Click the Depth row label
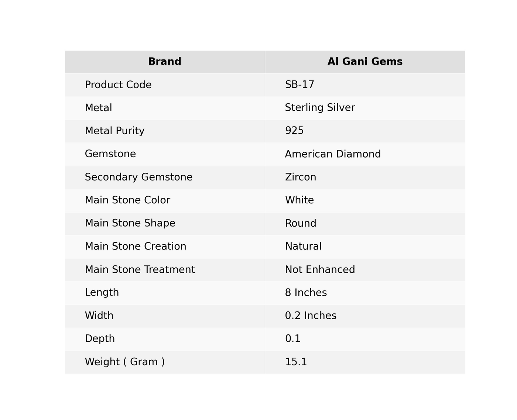Viewport: 517px width, 420px height. click(x=100, y=339)
